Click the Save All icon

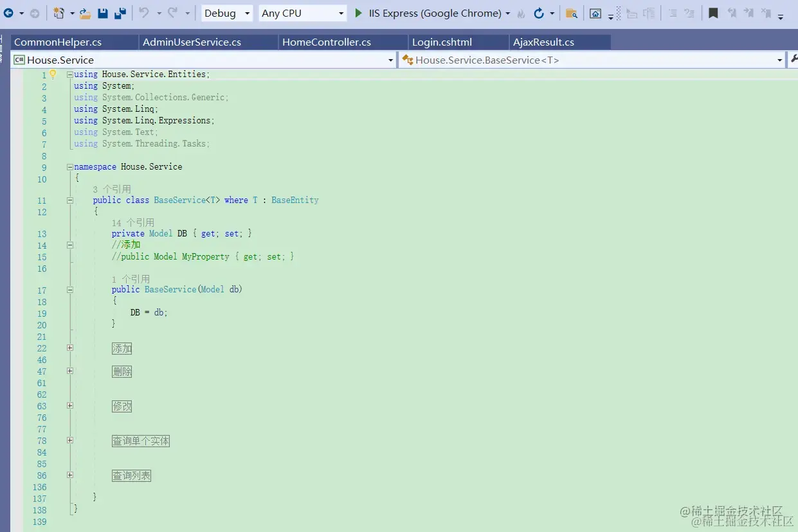pos(120,13)
